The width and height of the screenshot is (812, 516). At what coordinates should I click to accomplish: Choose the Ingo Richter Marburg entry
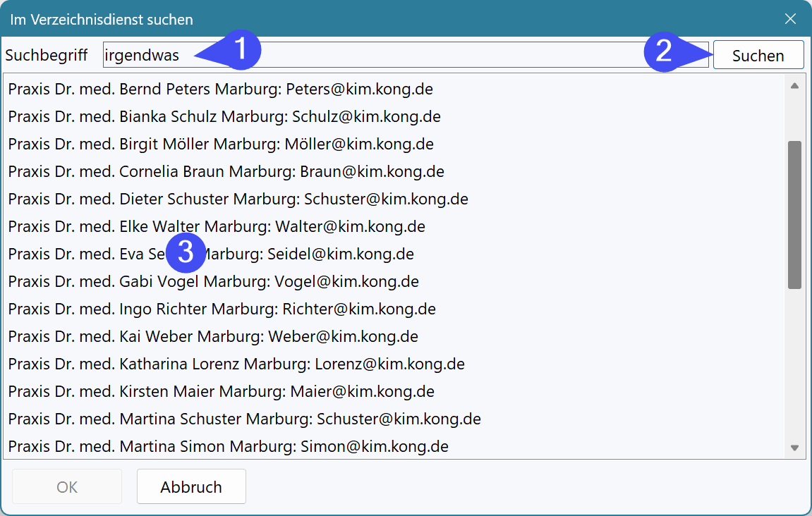(222, 309)
